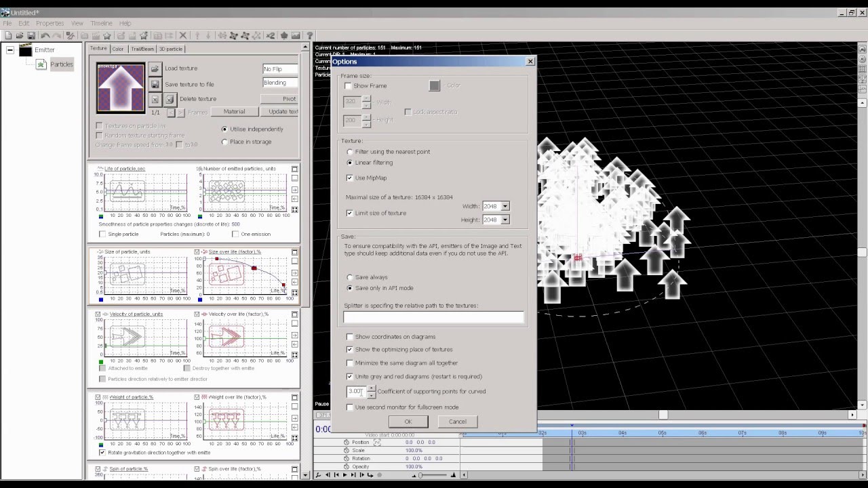Click the help question mark toolbar icon

click(x=310, y=35)
